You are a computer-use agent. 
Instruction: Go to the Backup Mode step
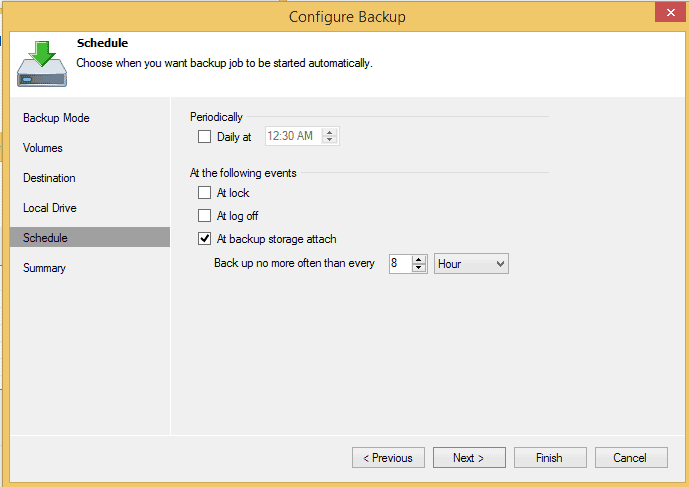click(x=56, y=118)
